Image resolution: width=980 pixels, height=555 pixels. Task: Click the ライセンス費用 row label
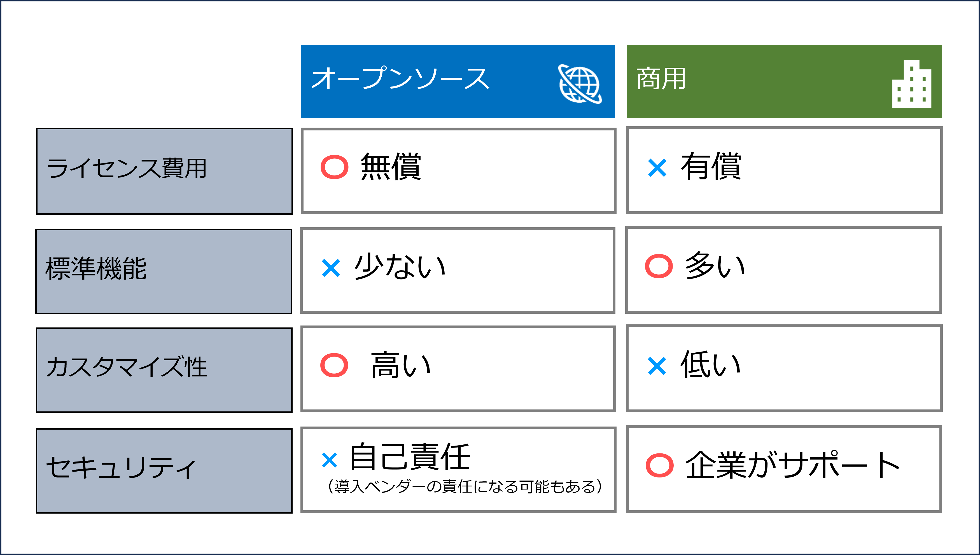[x=164, y=171]
